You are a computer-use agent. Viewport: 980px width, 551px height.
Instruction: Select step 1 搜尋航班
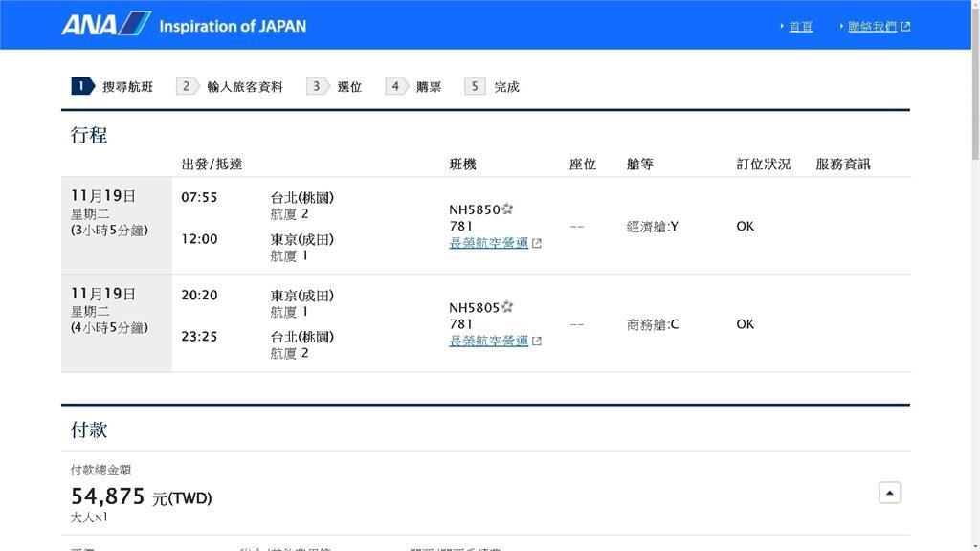(112, 86)
